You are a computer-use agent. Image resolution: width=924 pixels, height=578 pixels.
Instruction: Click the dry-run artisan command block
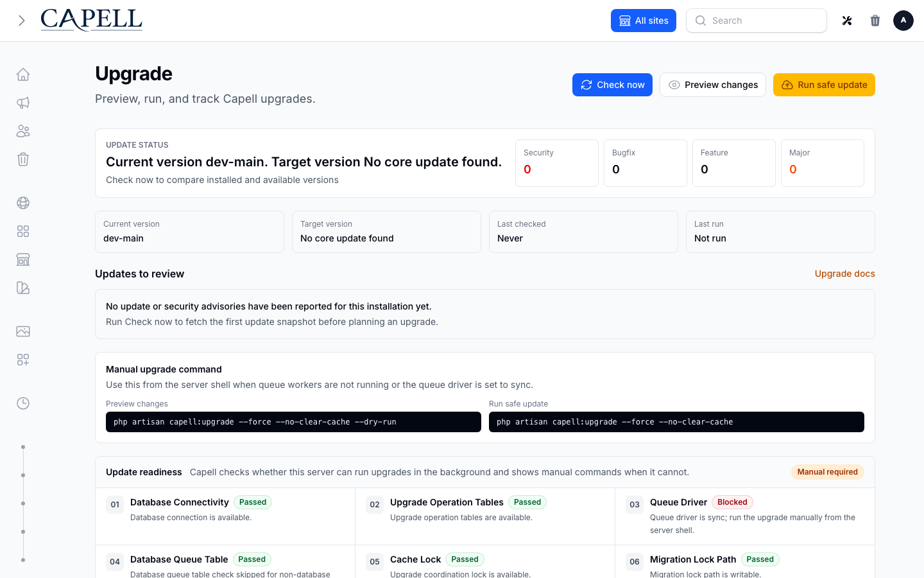tap(293, 422)
